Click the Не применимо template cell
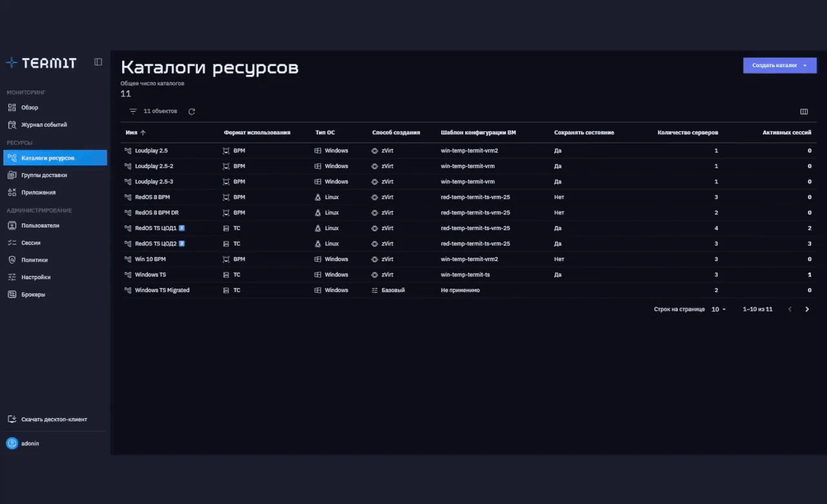This screenshot has width=827, height=504. pos(462,290)
